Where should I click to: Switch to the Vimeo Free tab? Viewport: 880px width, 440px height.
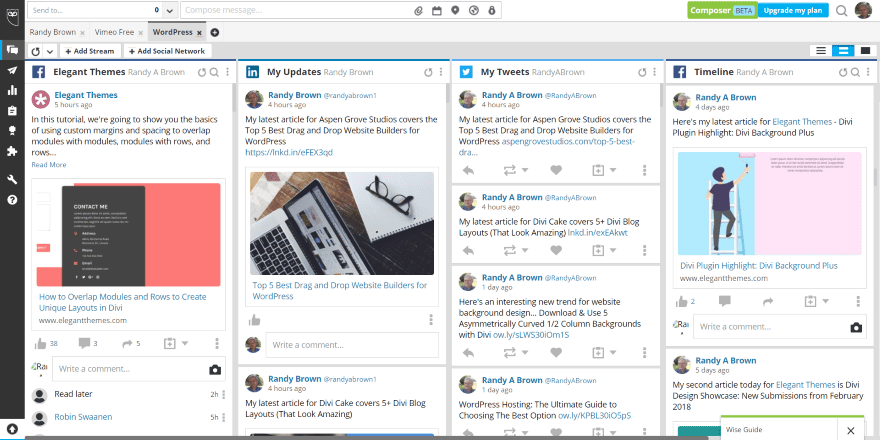pyautogui.click(x=114, y=33)
